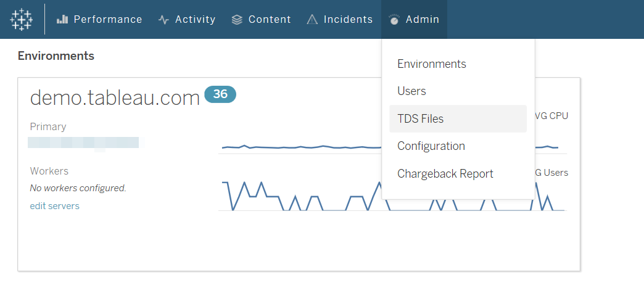Image resolution: width=644 pixels, height=293 pixels.
Task: Switch to the Activity tab
Action: coord(187,19)
